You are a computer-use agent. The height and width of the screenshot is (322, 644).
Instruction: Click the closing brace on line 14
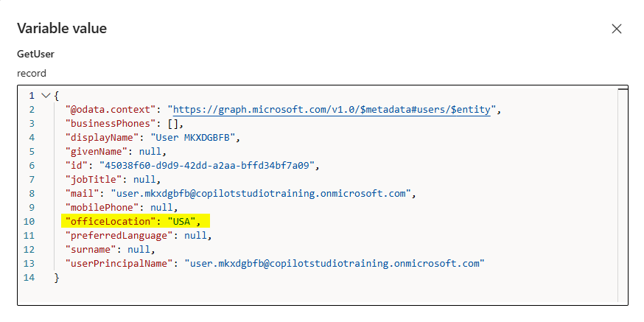coord(57,277)
